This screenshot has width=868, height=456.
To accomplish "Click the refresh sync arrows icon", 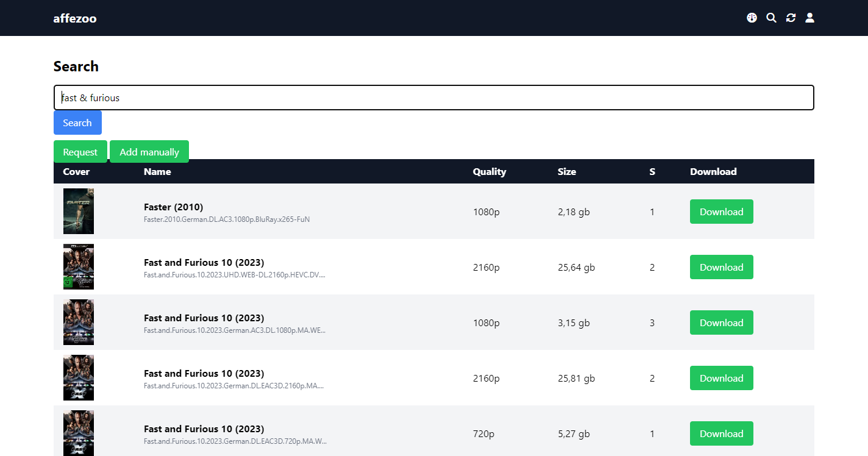I will [791, 18].
